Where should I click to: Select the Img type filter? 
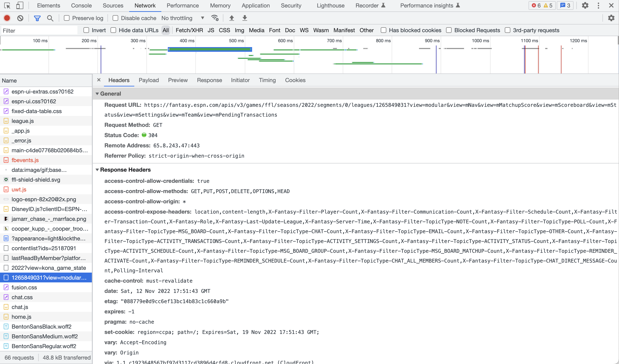click(x=239, y=30)
